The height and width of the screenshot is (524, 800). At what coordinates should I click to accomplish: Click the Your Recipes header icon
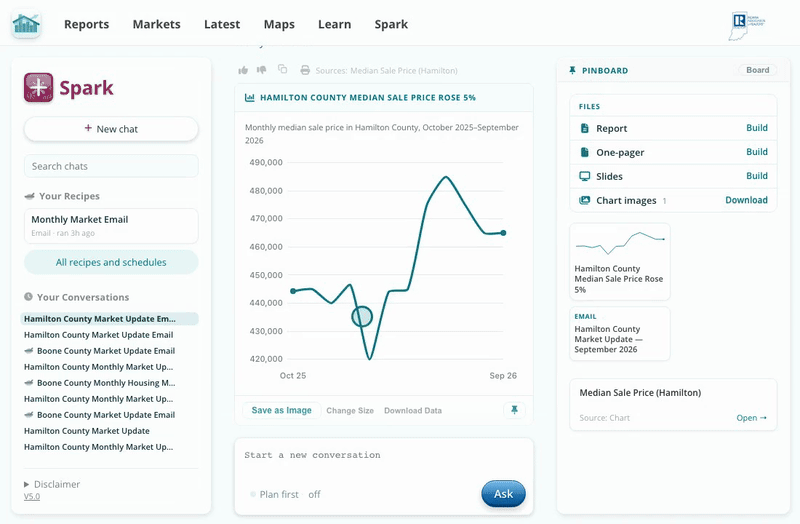(30, 196)
